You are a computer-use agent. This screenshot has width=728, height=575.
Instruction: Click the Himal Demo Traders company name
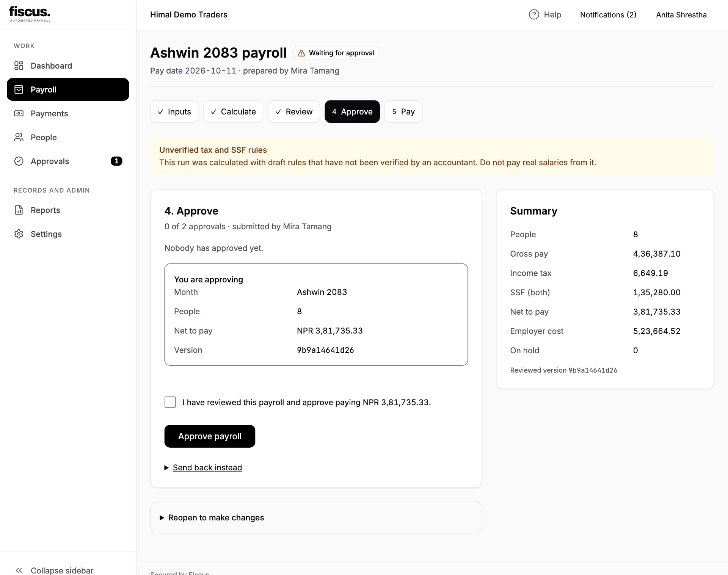(x=189, y=15)
